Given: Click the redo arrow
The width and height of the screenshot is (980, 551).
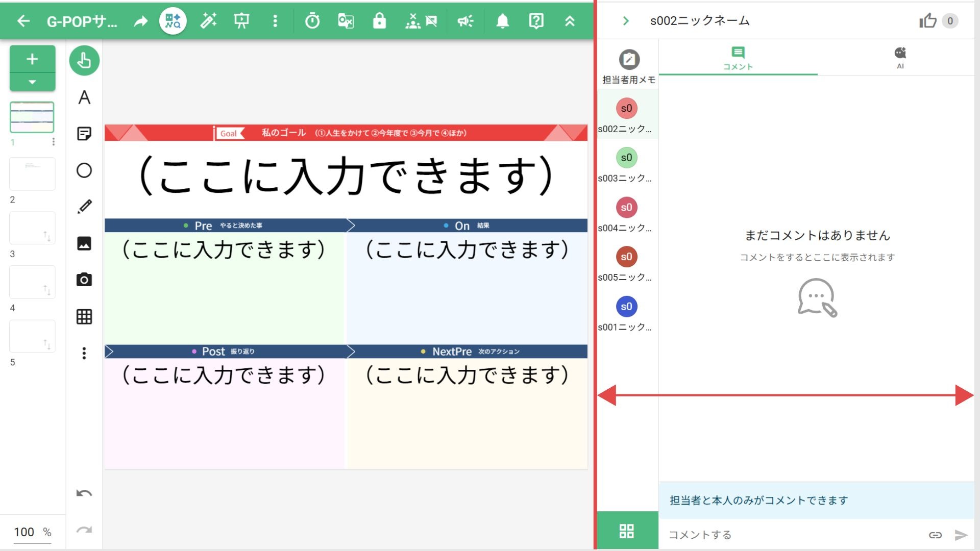Looking at the screenshot, I should [84, 530].
